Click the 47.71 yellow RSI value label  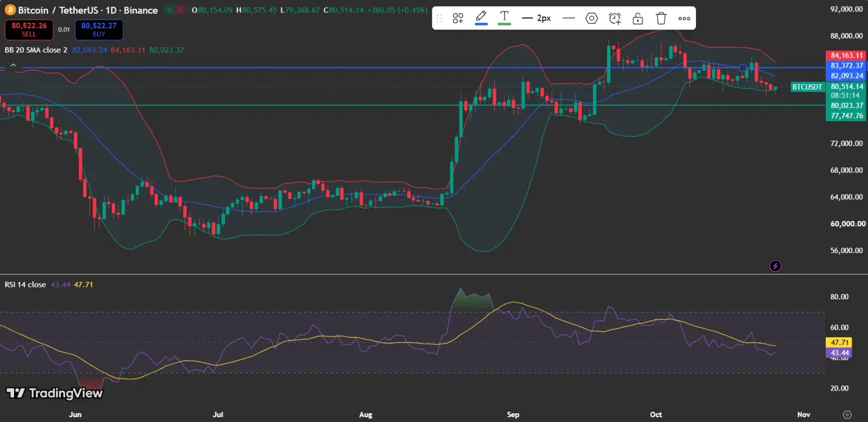pyautogui.click(x=839, y=343)
